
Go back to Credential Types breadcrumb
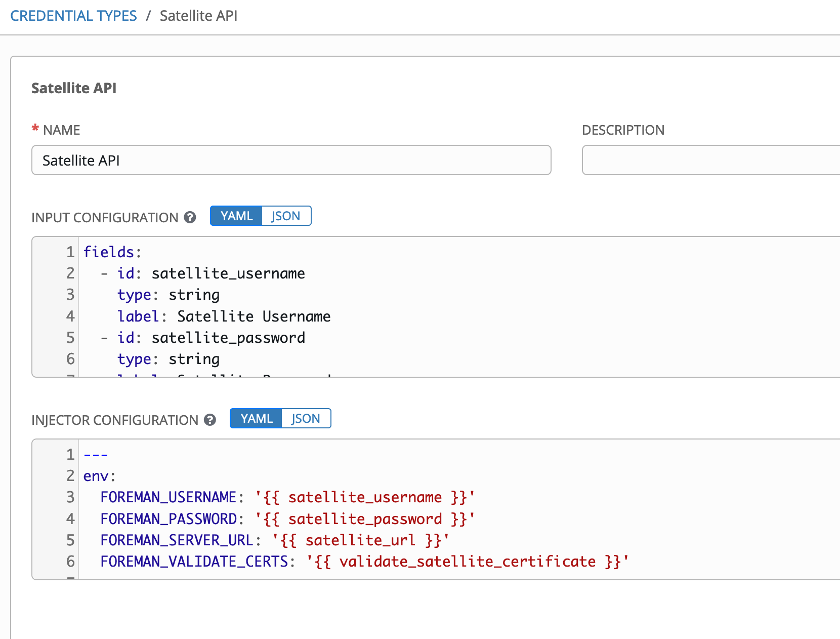coord(73,16)
